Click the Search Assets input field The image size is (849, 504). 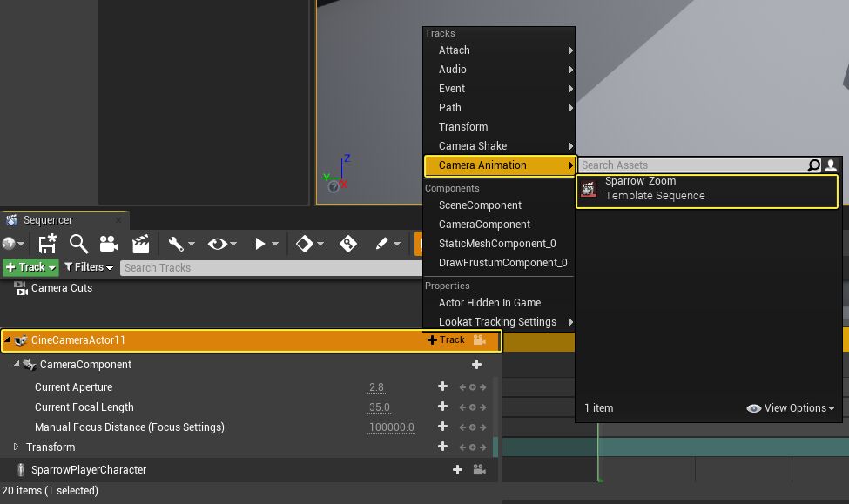coord(692,165)
